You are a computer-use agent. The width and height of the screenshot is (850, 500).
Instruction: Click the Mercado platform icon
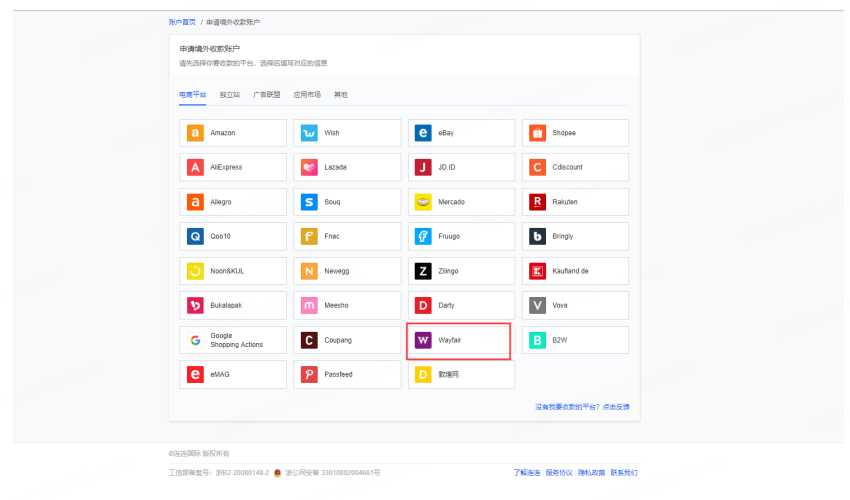point(423,202)
